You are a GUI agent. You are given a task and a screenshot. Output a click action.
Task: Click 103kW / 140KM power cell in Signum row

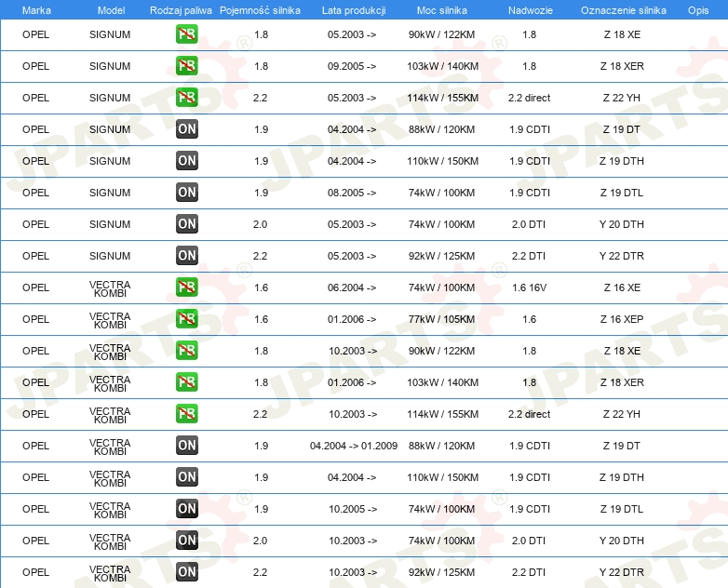pos(442,66)
